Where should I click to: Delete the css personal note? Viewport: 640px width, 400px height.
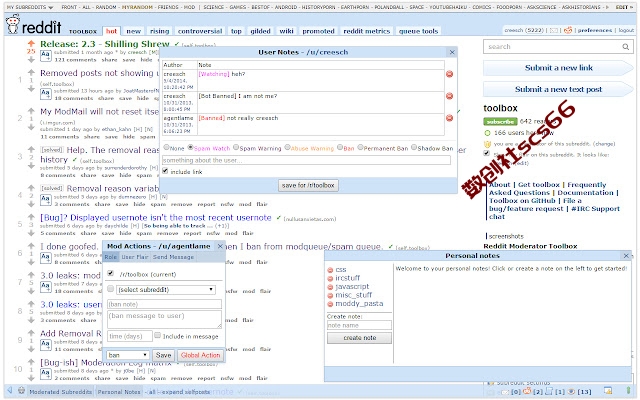coord(330,270)
